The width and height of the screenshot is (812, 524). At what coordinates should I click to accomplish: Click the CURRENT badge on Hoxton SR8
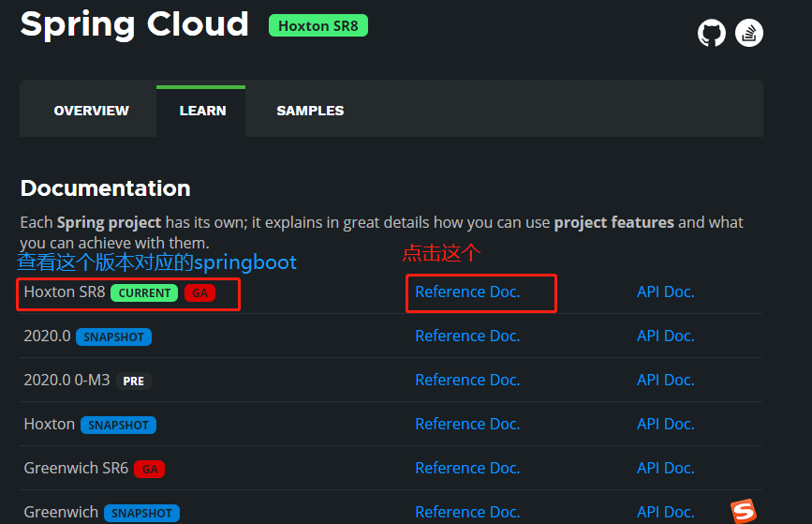tap(144, 292)
